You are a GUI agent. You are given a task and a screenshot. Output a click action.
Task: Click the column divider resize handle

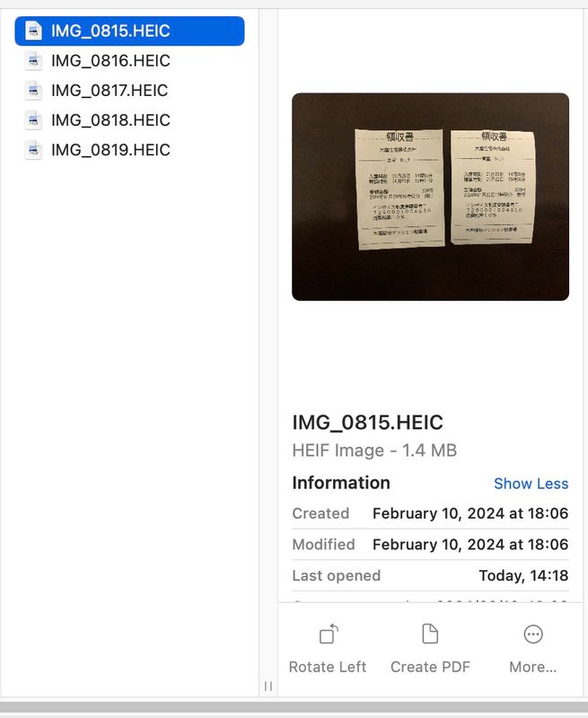coord(268,686)
